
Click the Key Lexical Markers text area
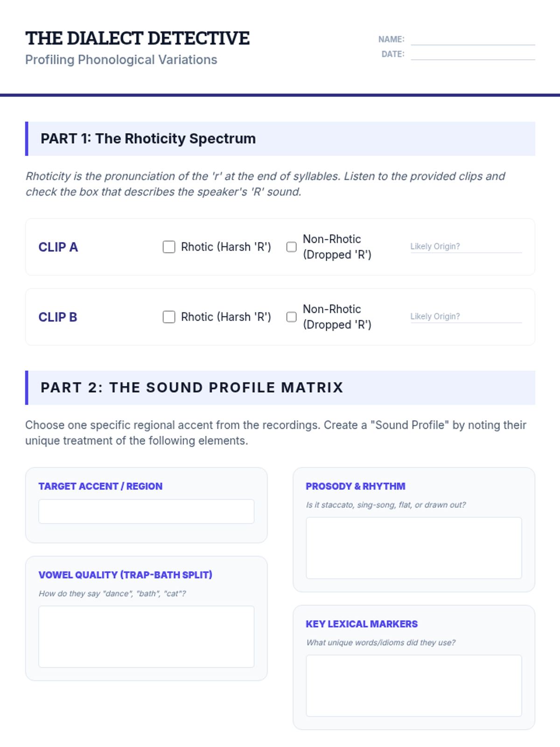(x=413, y=685)
